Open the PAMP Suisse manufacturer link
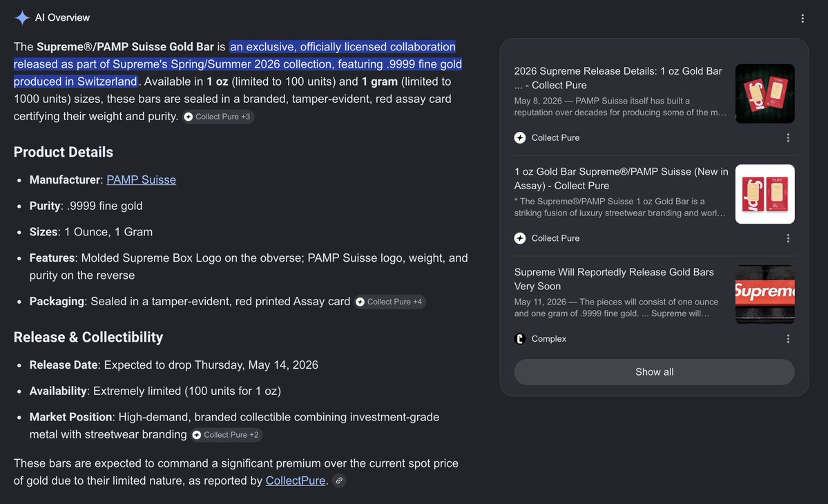Viewport: 828px width, 504px height. (x=141, y=180)
